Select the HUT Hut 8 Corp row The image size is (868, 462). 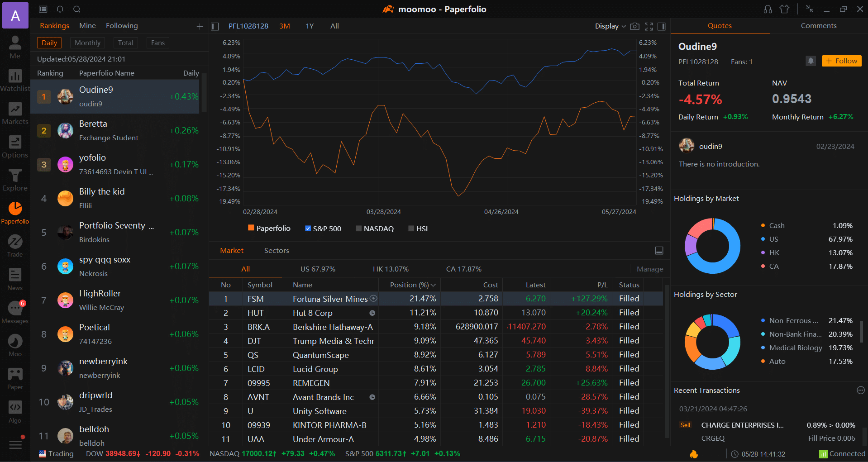436,313
